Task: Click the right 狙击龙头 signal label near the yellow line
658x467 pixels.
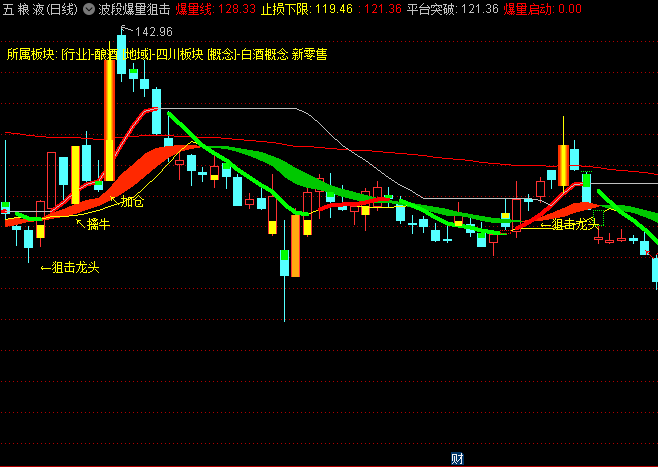Action: (x=575, y=224)
